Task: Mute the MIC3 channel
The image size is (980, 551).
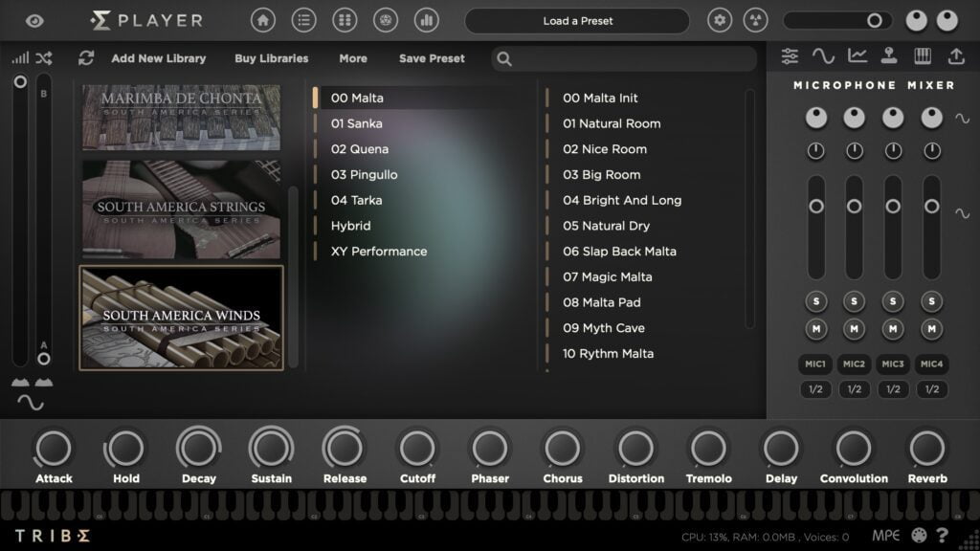Action: tap(893, 329)
